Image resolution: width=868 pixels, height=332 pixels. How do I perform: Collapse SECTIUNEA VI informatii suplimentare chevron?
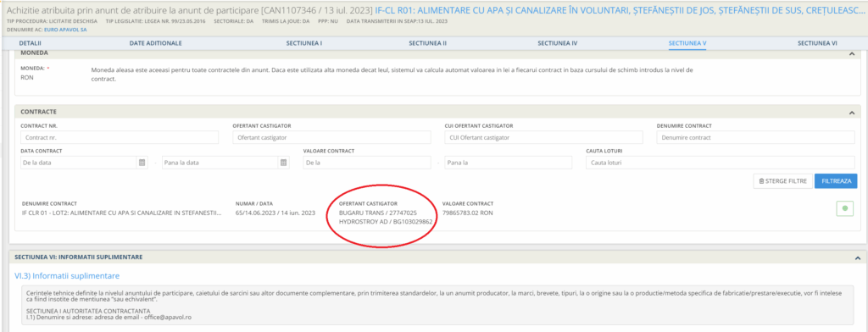tap(857, 257)
